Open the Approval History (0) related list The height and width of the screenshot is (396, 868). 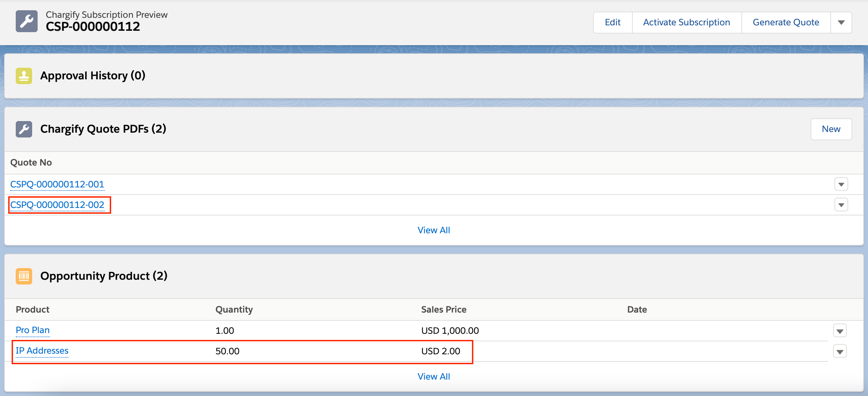[x=93, y=76]
